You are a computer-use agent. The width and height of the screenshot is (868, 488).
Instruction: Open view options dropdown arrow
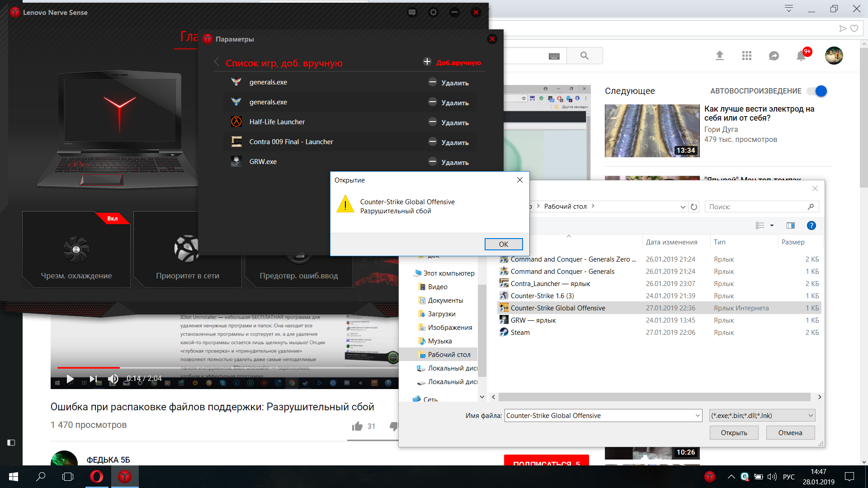tap(772, 225)
